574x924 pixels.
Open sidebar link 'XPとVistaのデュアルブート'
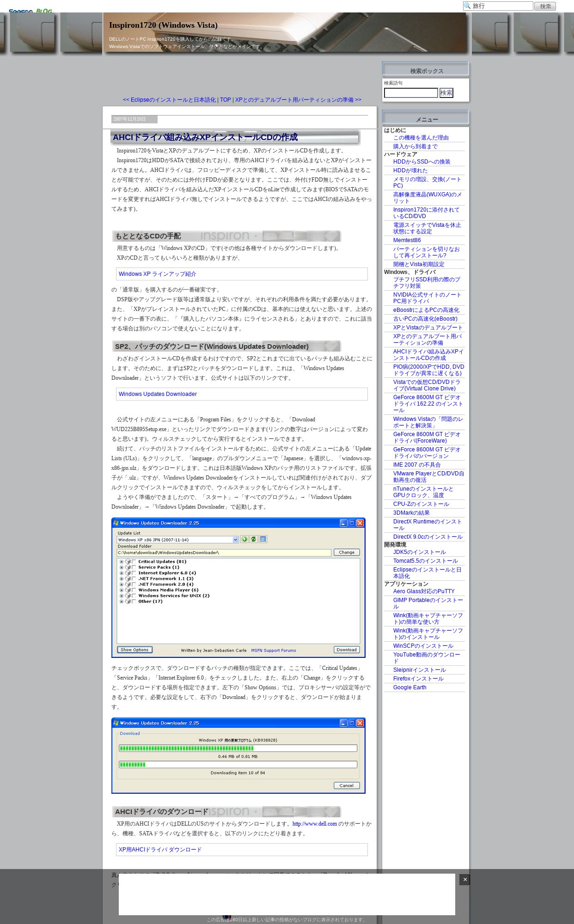coord(428,328)
